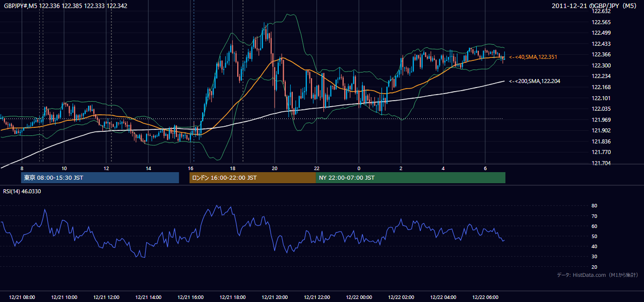The height and width of the screenshot is (302, 644).
Task: Click the 12/21 12:00 time label
Action: (x=106, y=297)
